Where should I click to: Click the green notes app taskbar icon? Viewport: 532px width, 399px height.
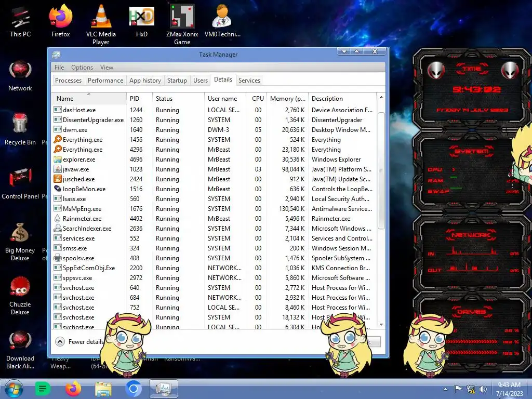[43, 389]
